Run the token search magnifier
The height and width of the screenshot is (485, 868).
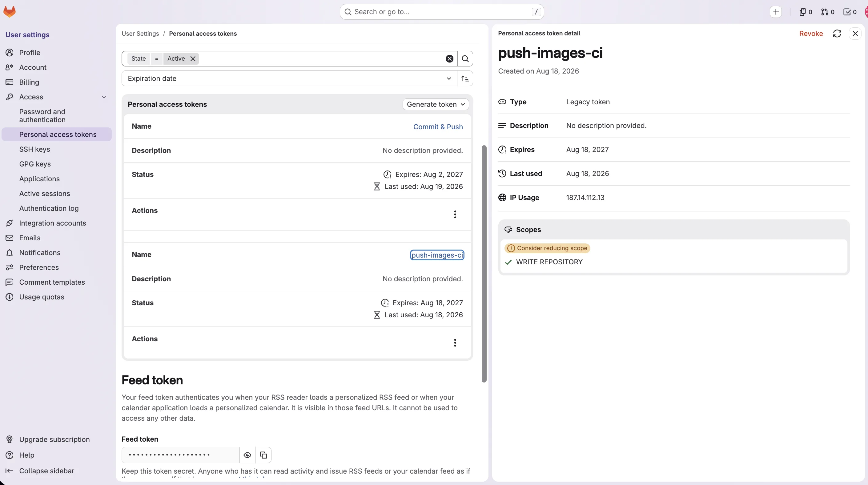465,58
